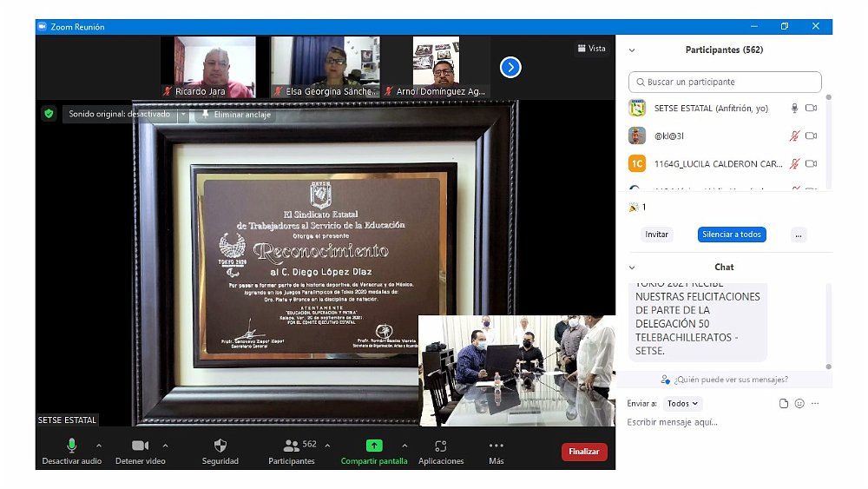Viewport: 868px width, 489px height.
Task: Click the Silenciar a todos button
Action: 731,235
